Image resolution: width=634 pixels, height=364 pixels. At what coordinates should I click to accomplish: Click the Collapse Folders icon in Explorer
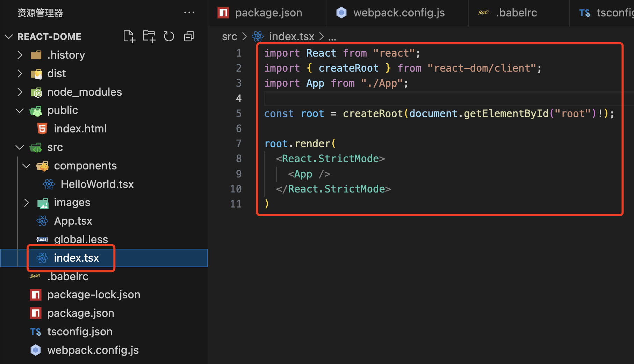(189, 36)
